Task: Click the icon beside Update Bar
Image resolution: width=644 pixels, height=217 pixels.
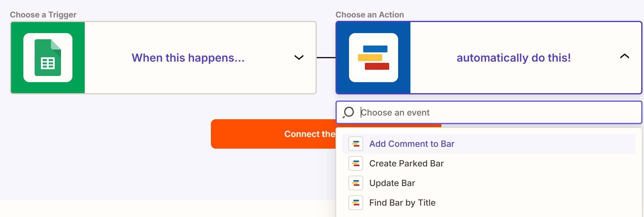Action: (x=356, y=183)
